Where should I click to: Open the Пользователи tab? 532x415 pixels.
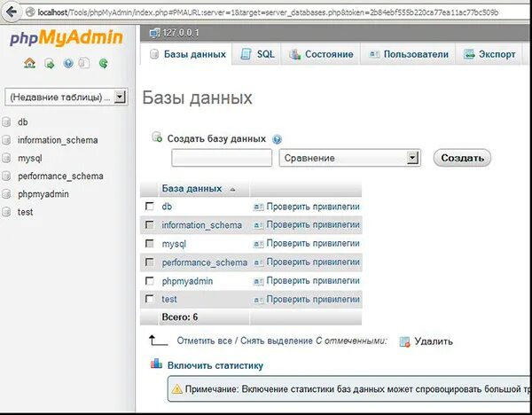point(409,54)
